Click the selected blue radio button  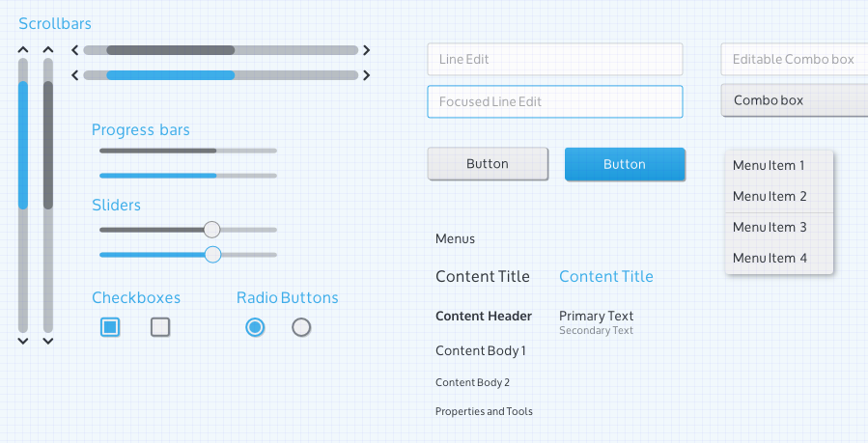(255, 327)
